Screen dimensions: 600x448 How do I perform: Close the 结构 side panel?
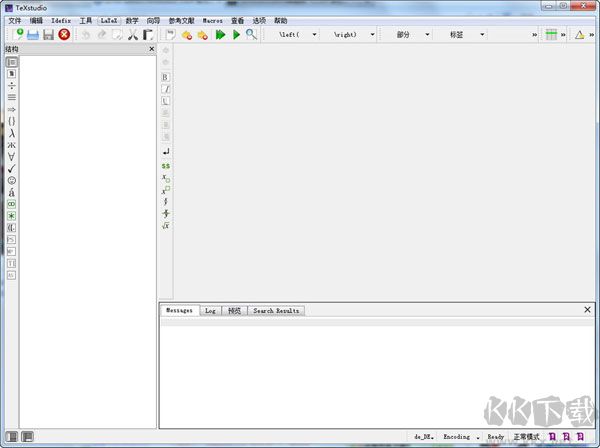152,49
